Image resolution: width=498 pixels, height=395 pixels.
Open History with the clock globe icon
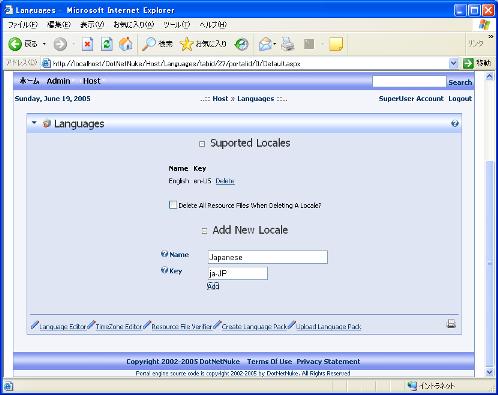coord(241,44)
